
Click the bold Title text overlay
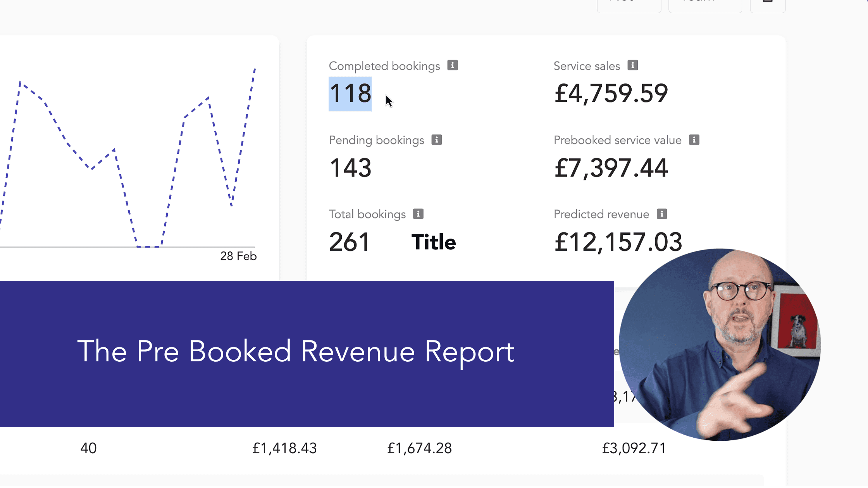(433, 242)
